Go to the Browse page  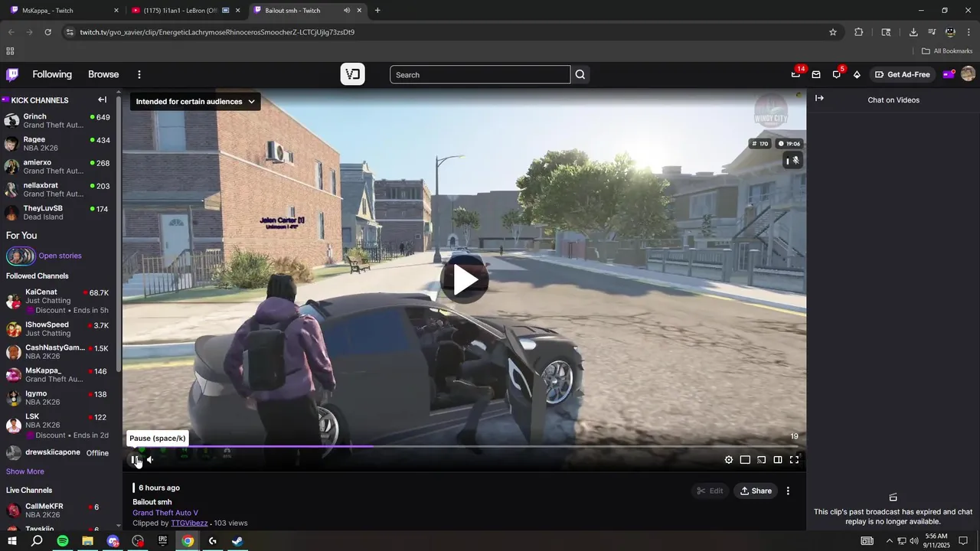click(103, 74)
